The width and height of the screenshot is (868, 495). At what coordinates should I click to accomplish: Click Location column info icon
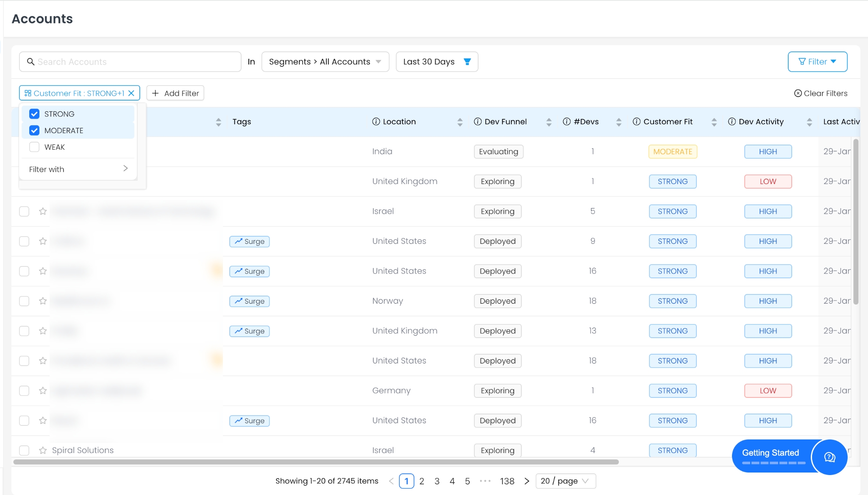point(376,122)
